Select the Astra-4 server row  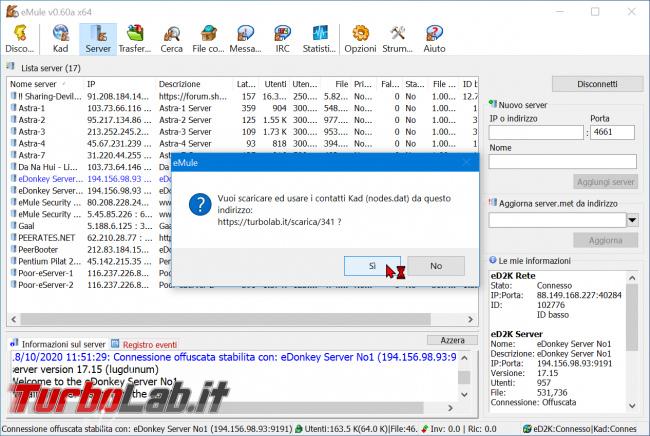point(242,144)
